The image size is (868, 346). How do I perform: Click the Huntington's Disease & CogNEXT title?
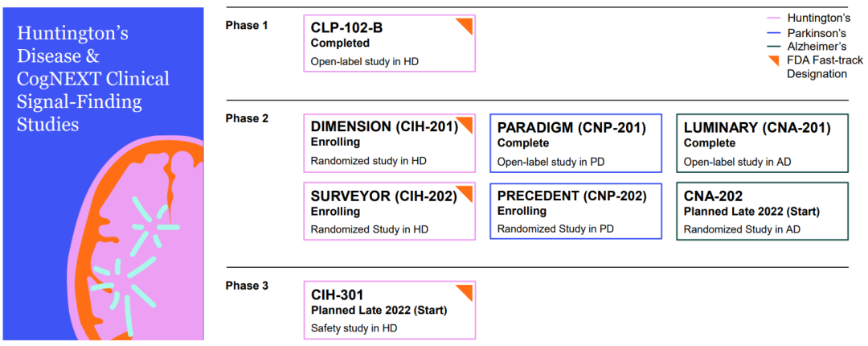92,79
